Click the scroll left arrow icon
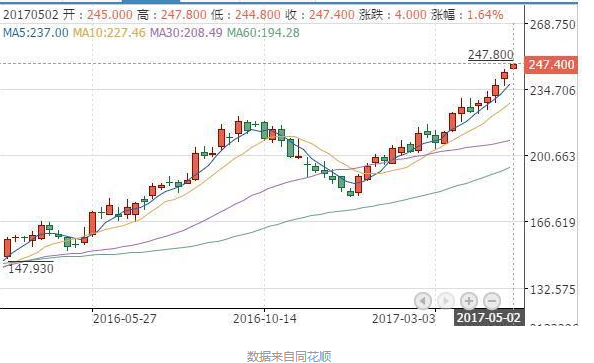This screenshot has width=594, height=363. coord(423,301)
